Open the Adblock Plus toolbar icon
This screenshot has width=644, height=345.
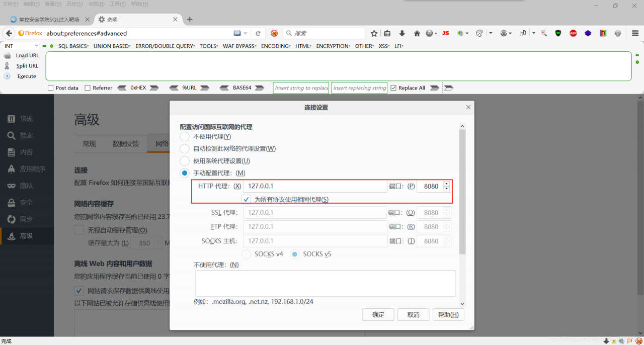[x=573, y=33]
